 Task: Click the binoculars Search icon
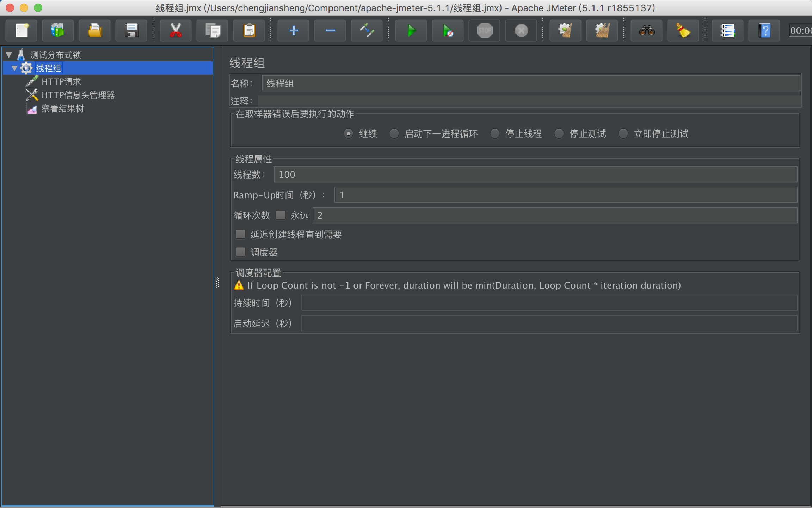pyautogui.click(x=647, y=31)
